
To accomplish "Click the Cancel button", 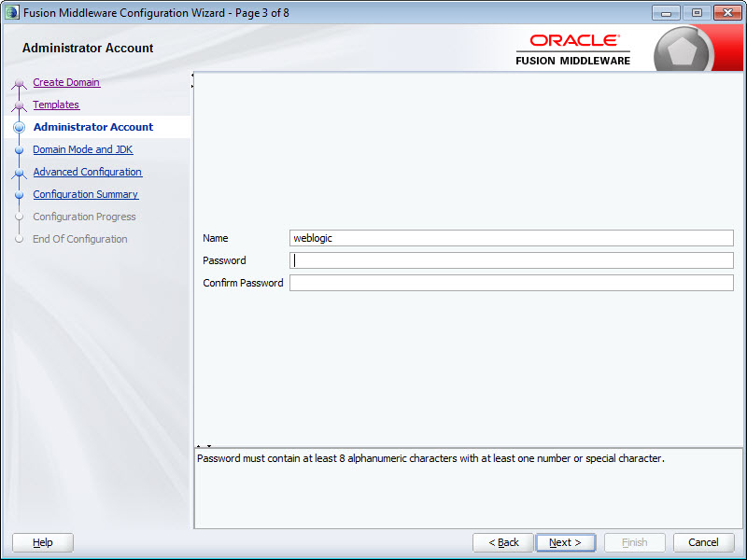I will coord(704,542).
